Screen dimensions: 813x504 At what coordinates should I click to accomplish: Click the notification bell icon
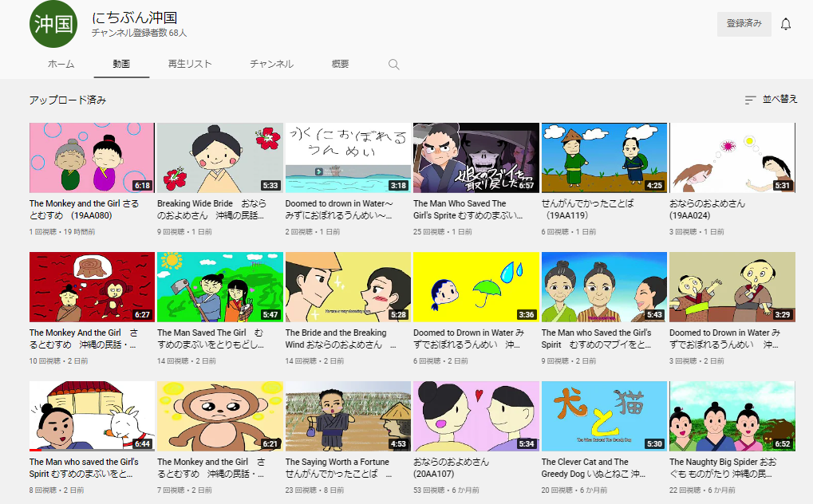(x=785, y=24)
